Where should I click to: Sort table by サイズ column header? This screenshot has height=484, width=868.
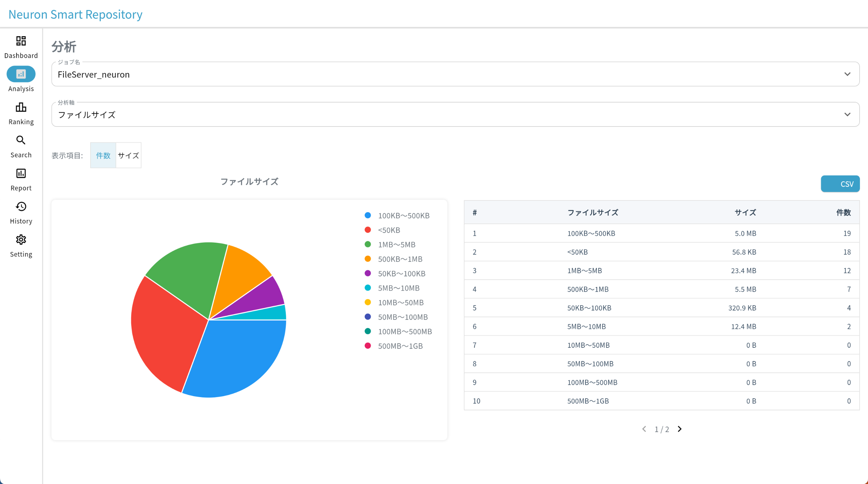tap(745, 212)
